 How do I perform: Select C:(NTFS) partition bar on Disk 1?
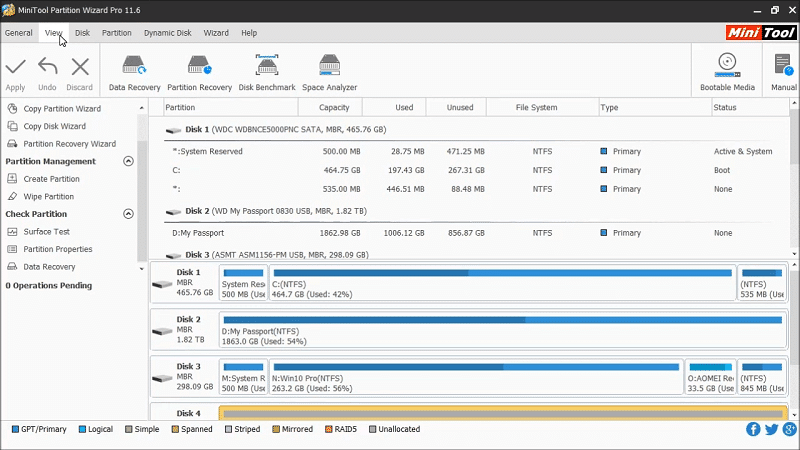503,283
